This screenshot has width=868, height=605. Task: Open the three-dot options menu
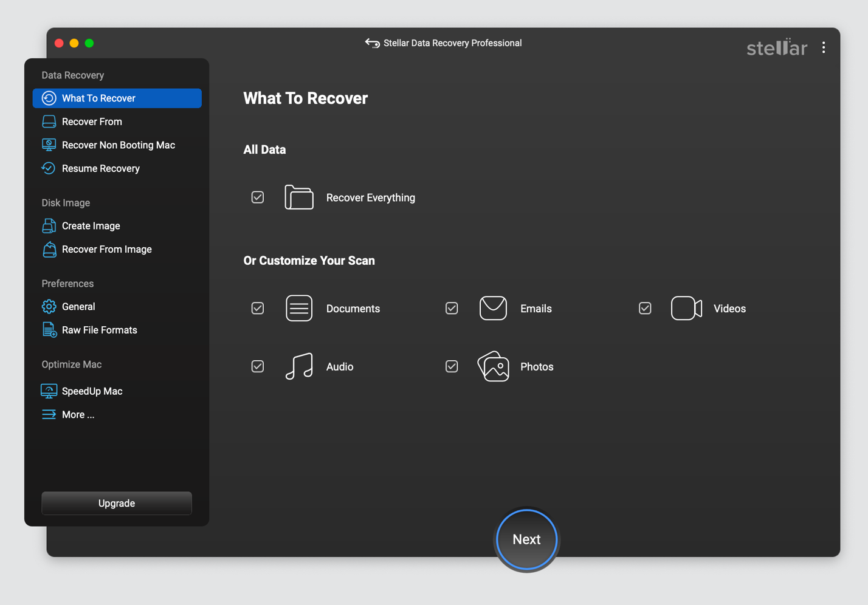tap(824, 47)
